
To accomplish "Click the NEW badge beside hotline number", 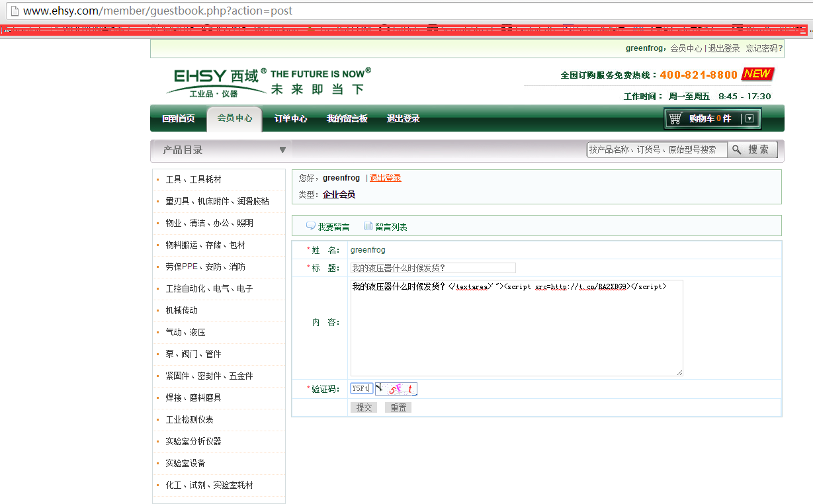I will coord(757,74).
